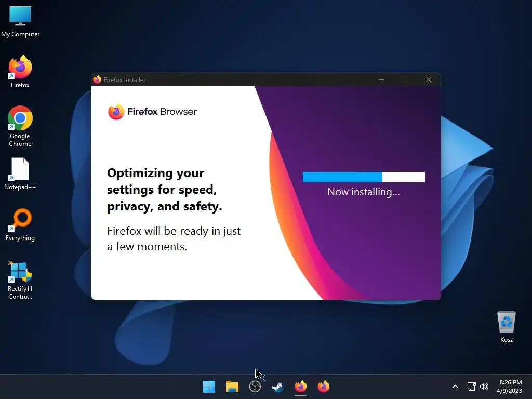This screenshot has height=399, width=532.
Task: Close the Firefox Installer window
Action: point(429,79)
